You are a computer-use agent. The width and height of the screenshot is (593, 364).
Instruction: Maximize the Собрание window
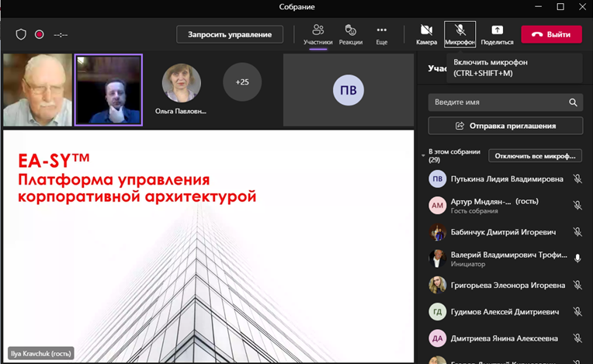(560, 7)
